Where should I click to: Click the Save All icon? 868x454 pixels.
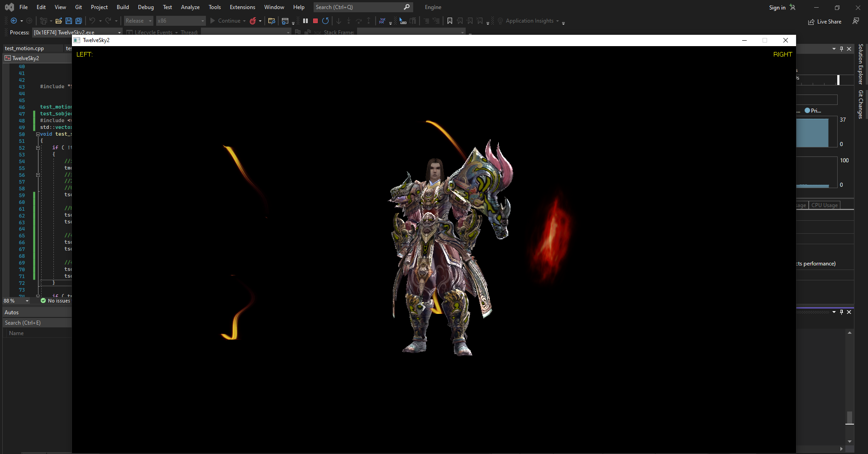point(79,21)
